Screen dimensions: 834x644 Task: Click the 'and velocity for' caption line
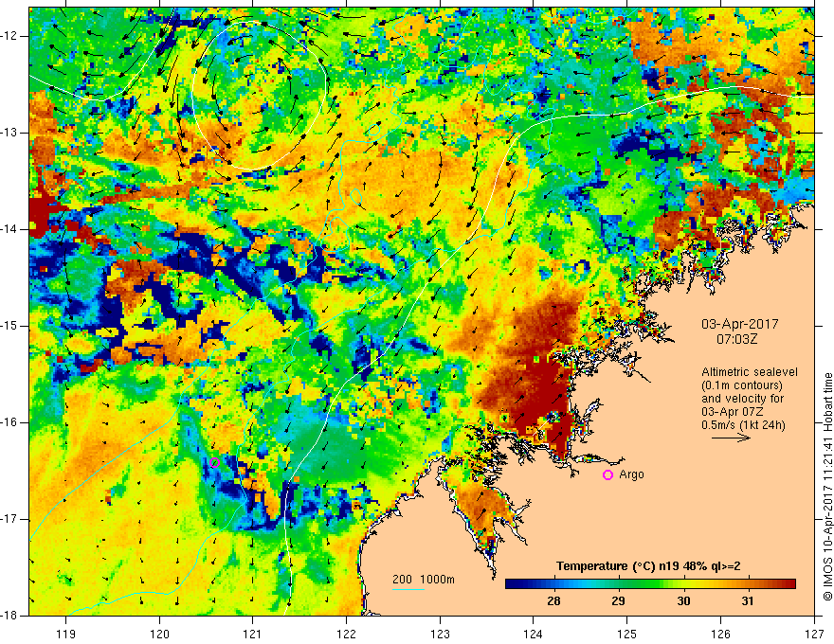pyautogui.click(x=742, y=399)
